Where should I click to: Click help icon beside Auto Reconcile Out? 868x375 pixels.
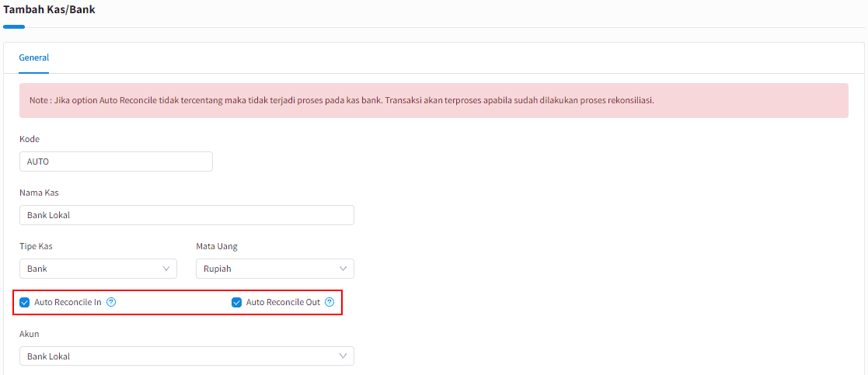[330, 302]
